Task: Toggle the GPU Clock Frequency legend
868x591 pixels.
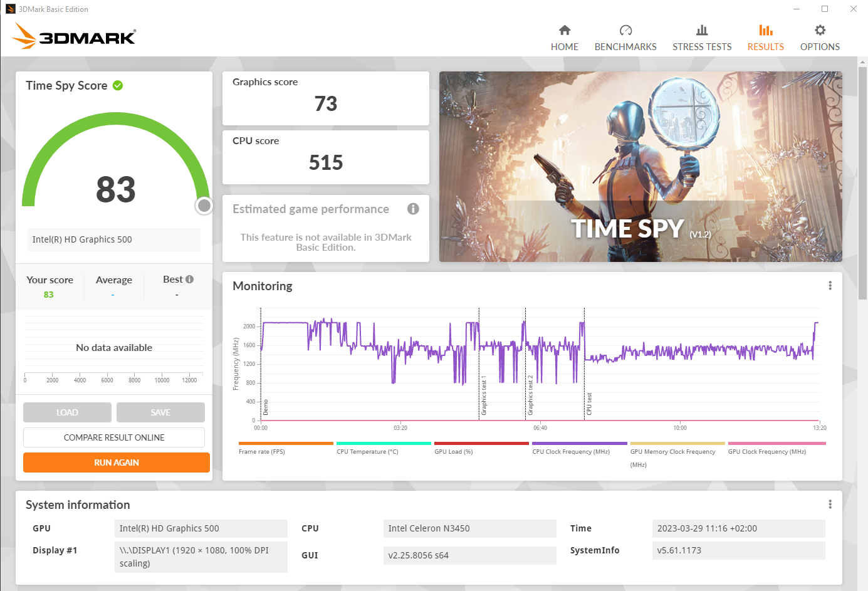Action: click(776, 448)
